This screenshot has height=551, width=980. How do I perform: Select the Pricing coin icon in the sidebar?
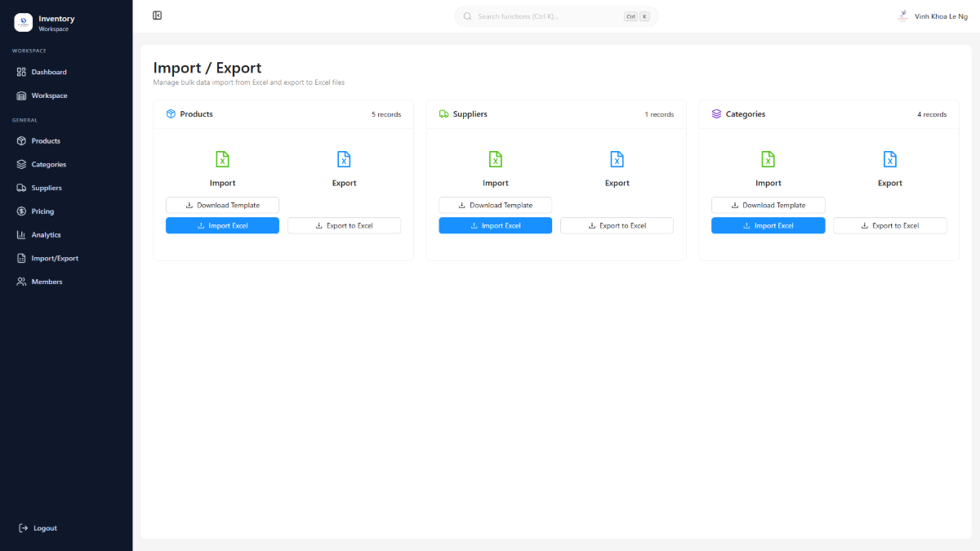[x=20, y=211]
